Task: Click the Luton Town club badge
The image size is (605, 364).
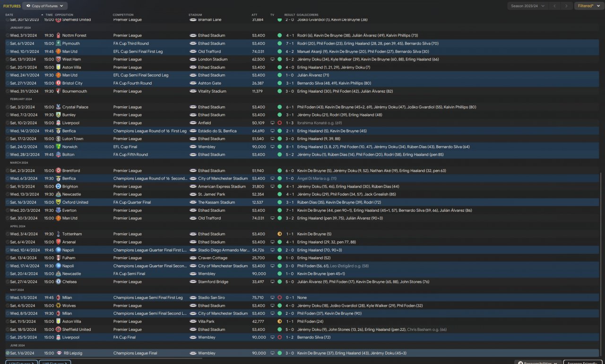Action: (x=58, y=139)
